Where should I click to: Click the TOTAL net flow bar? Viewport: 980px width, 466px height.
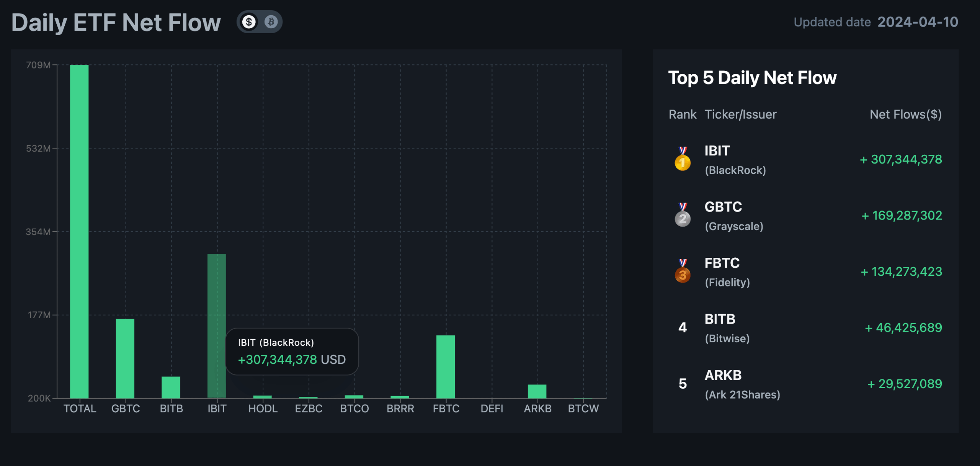(79, 231)
